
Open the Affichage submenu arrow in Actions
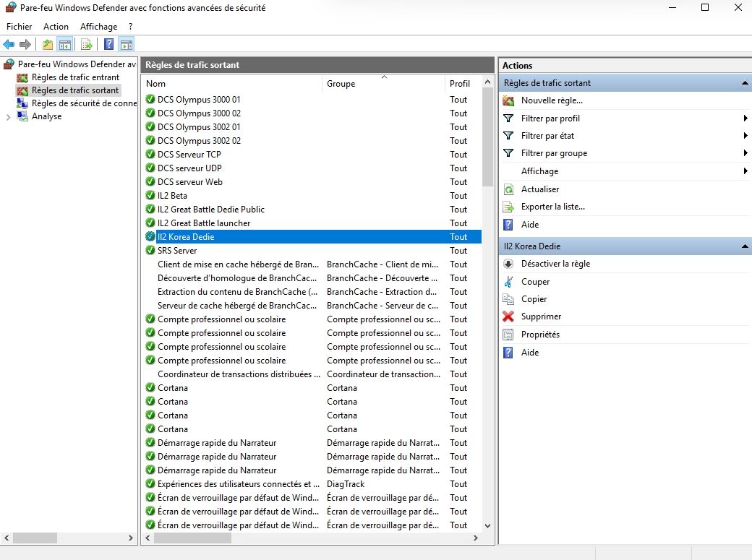[x=745, y=171]
